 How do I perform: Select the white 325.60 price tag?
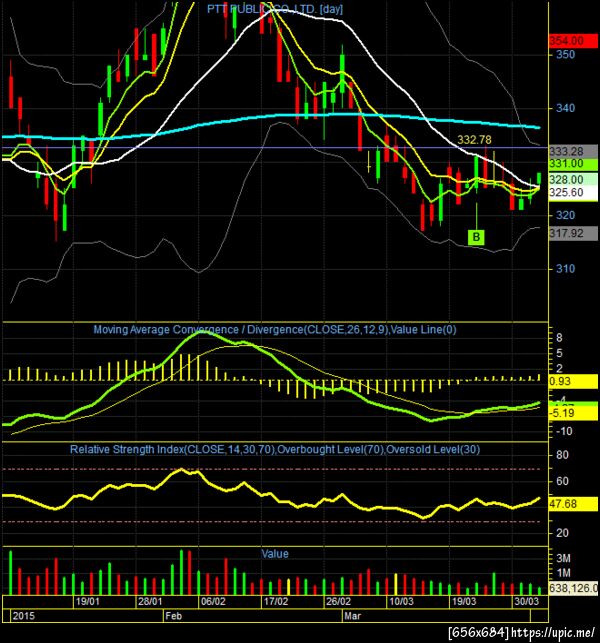tap(573, 193)
